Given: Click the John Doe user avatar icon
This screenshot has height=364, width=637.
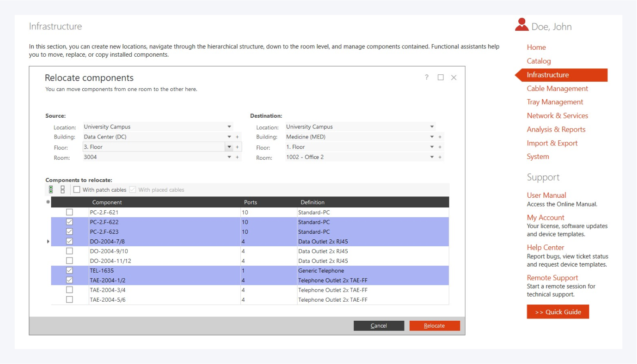Looking at the screenshot, I should pyautogui.click(x=521, y=25).
